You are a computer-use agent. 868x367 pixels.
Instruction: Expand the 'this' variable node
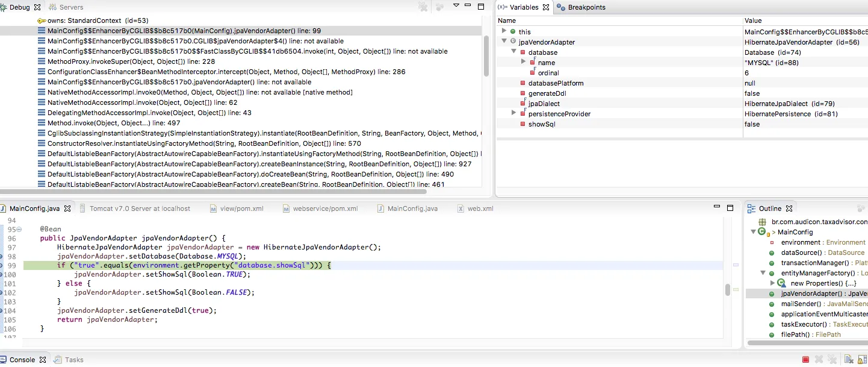(x=504, y=31)
